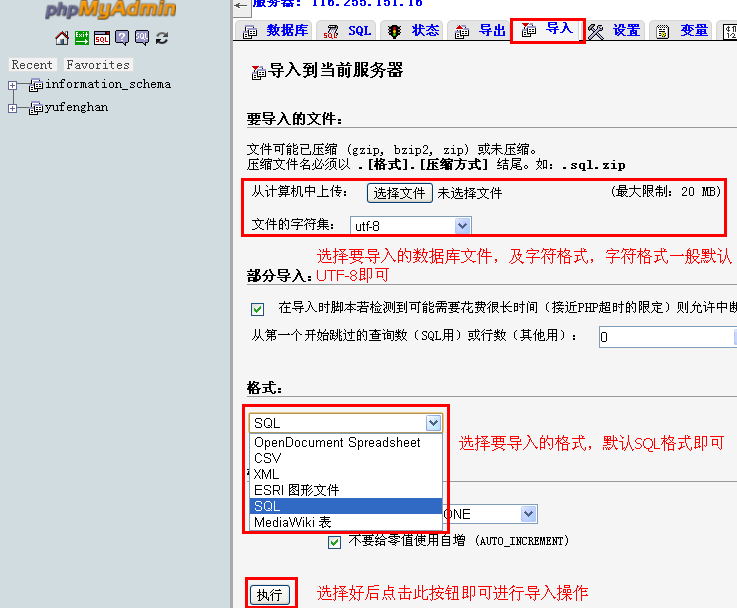Screen dimensions: 737x608
Task: Click the 选择文件 choose file button
Action: tap(399, 193)
